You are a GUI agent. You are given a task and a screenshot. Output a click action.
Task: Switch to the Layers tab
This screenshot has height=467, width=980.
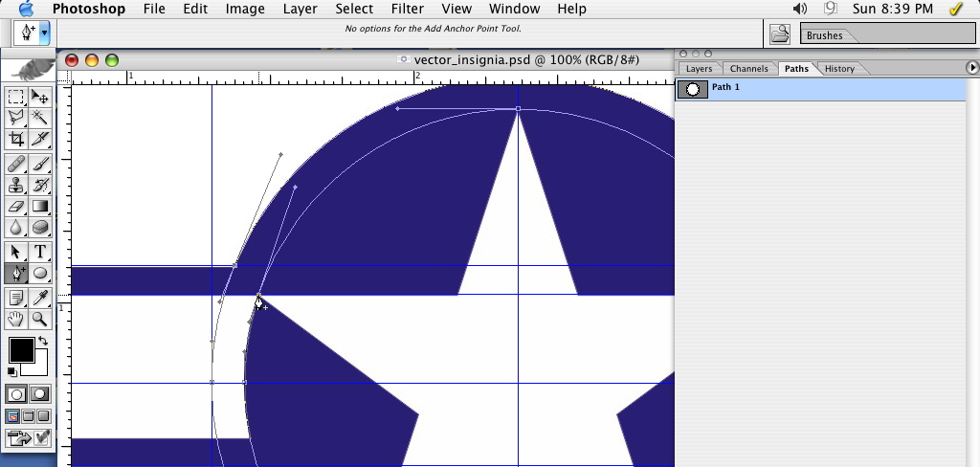point(699,69)
